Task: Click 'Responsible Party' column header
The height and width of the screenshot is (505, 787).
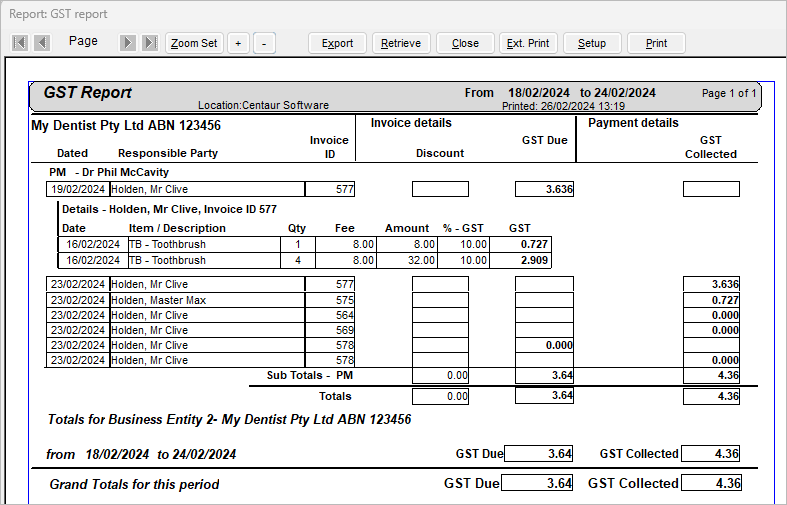Action: click(168, 154)
